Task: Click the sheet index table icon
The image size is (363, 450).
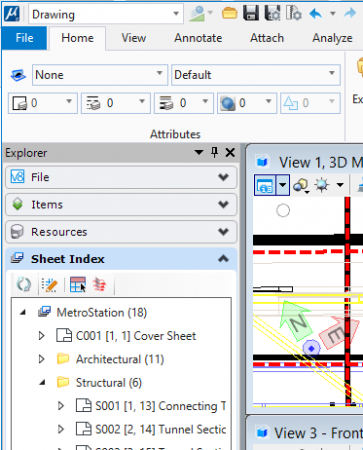Action: coord(78,285)
